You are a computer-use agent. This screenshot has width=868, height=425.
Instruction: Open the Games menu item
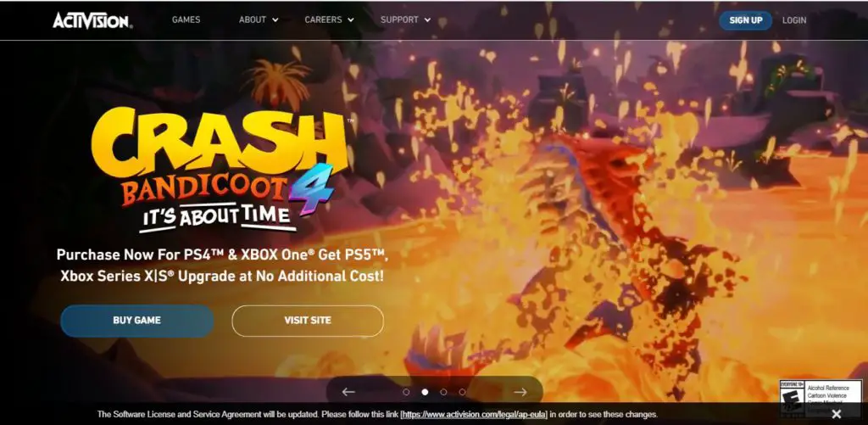click(x=186, y=20)
